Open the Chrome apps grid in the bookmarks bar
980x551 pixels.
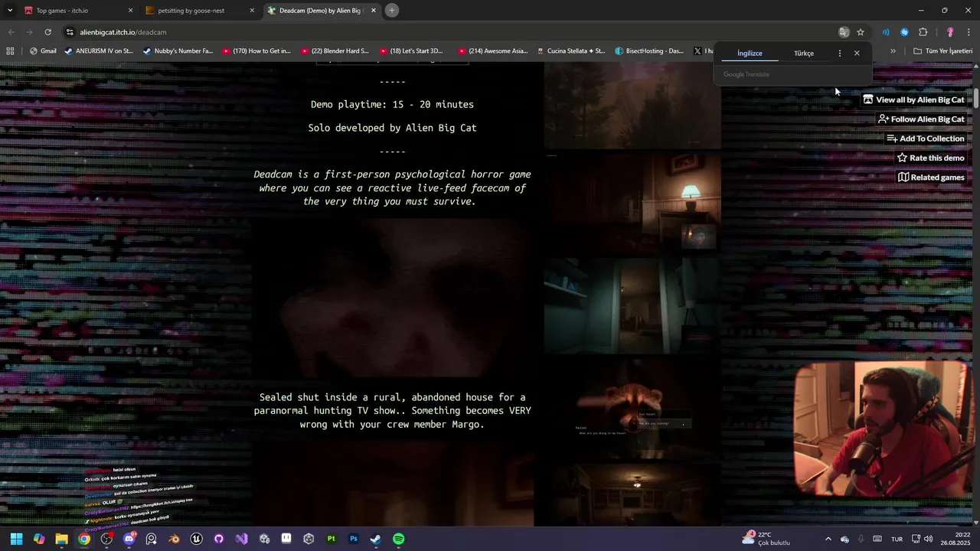[10, 51]
